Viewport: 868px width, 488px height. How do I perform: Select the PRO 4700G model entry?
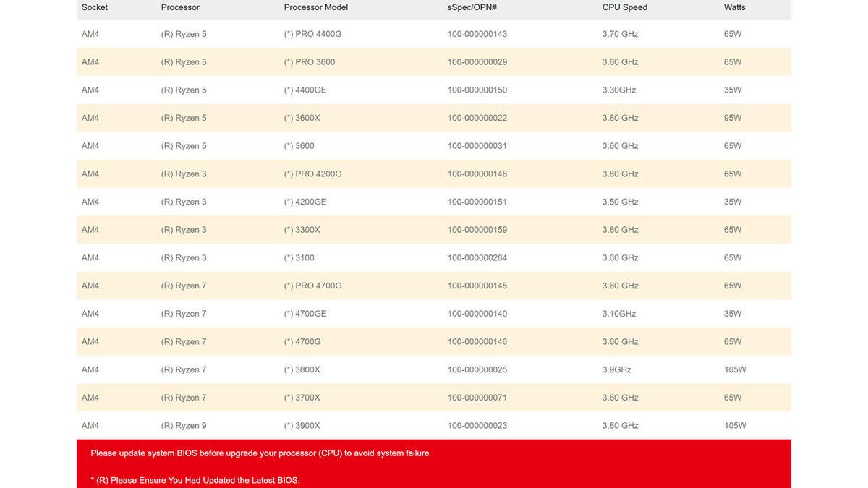pyautogui.click(x=312, y=286)
